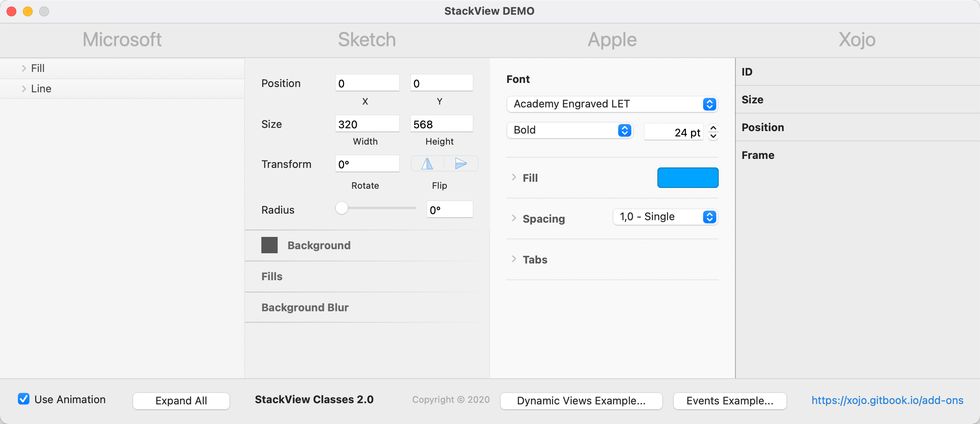Select the Fills section header
This screenshot has height=424, width=980.
tap(367, 277)
